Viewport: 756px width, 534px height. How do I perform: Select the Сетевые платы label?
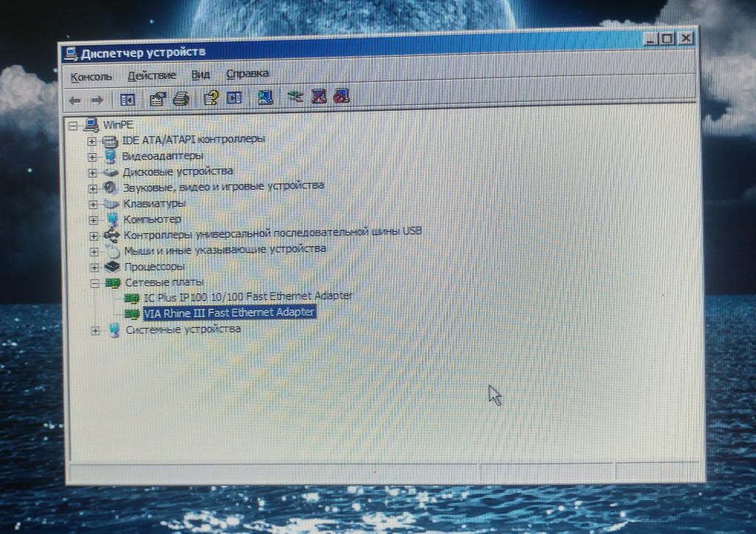(x=165, y=282)
